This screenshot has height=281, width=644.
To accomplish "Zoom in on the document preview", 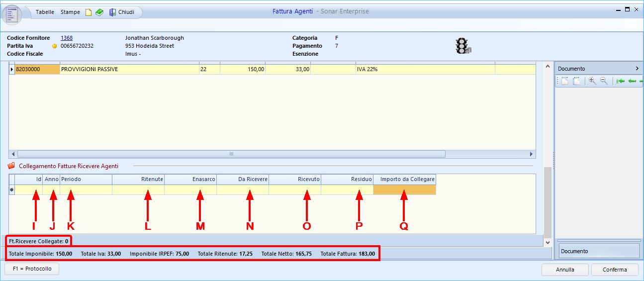I will [592, 82].
